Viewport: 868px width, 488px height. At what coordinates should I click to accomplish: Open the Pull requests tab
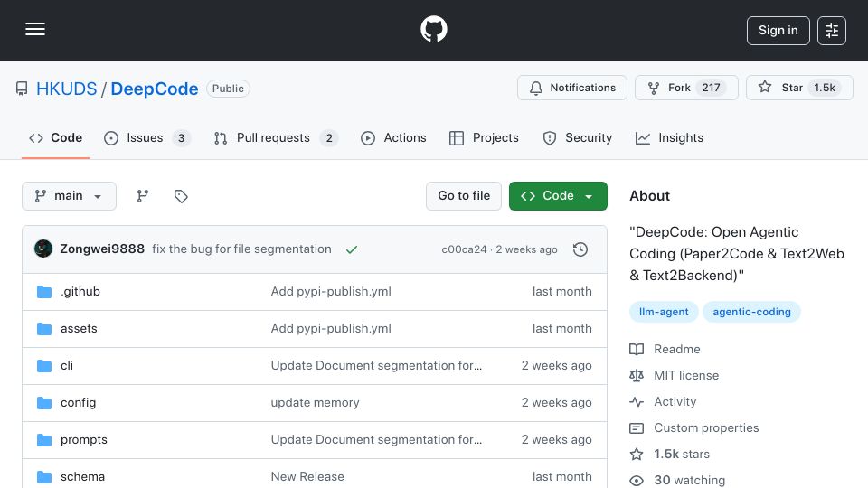point(275,137)
